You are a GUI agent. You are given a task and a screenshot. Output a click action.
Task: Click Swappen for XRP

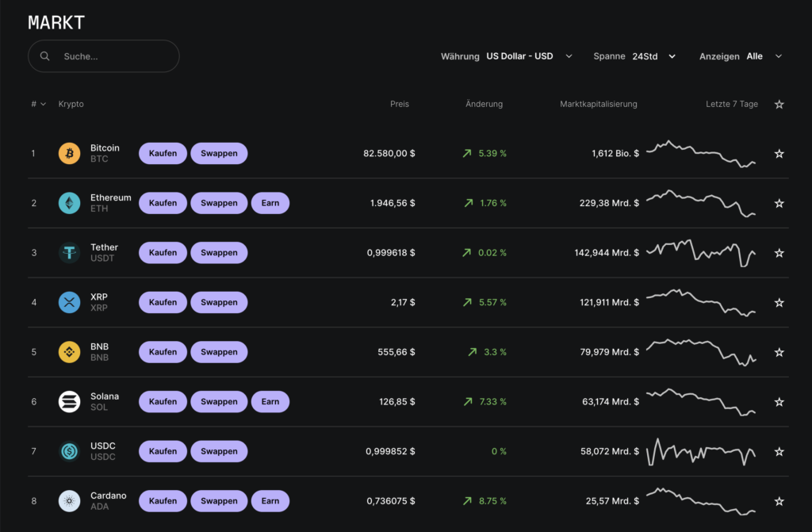[x=219, y=303]
